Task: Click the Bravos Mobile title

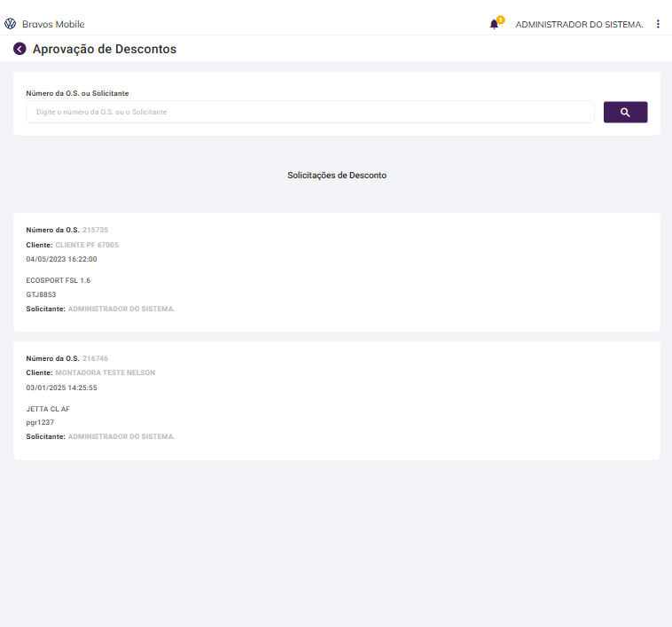Action: (x=53, y=24)
